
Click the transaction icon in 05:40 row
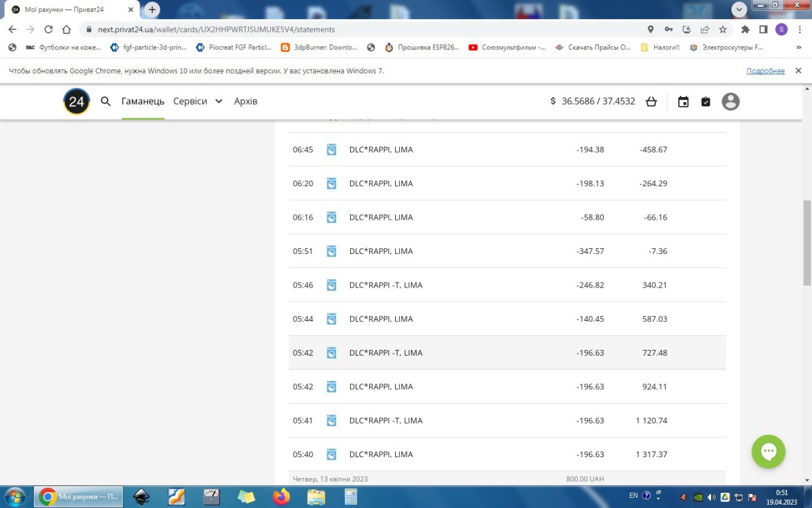[331, 455]
